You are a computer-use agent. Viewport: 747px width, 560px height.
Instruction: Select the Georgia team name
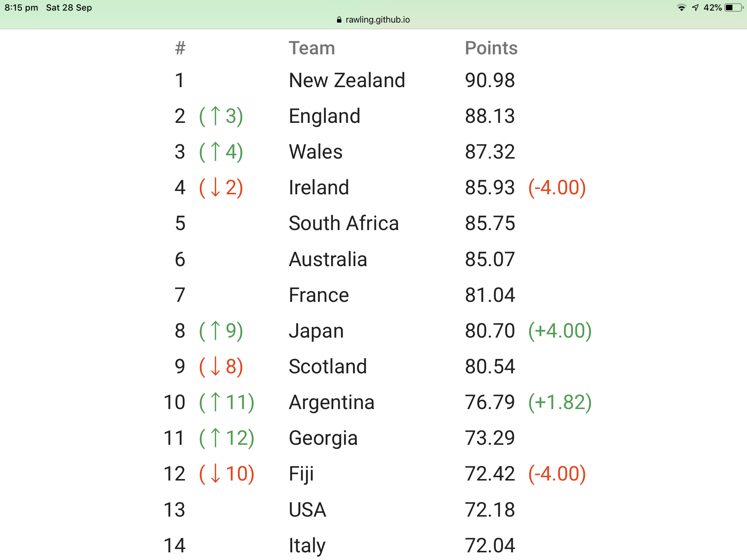click(x=323, y=438)
